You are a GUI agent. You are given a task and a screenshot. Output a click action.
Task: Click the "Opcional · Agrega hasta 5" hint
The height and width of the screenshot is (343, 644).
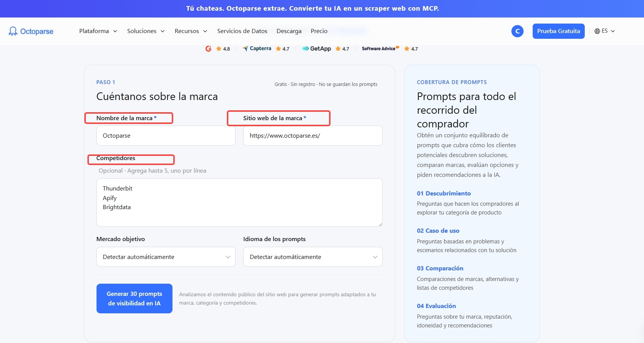click(152, 171)
